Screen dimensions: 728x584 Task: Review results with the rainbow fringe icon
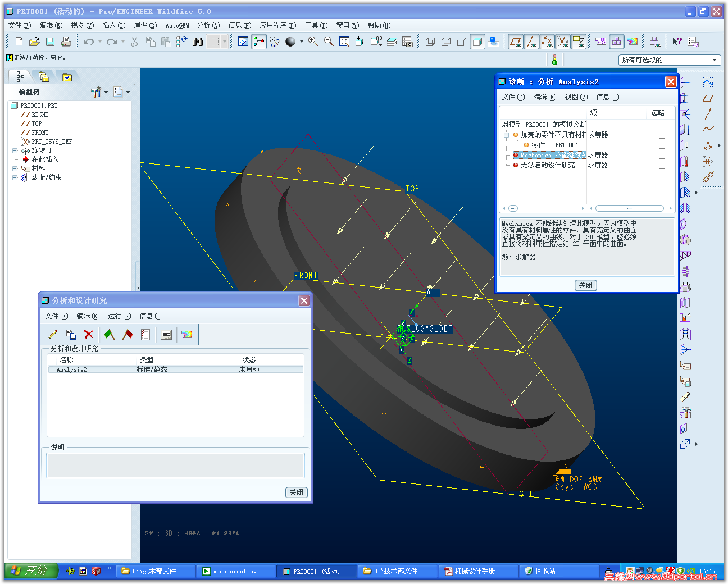[x=187, y=335]
